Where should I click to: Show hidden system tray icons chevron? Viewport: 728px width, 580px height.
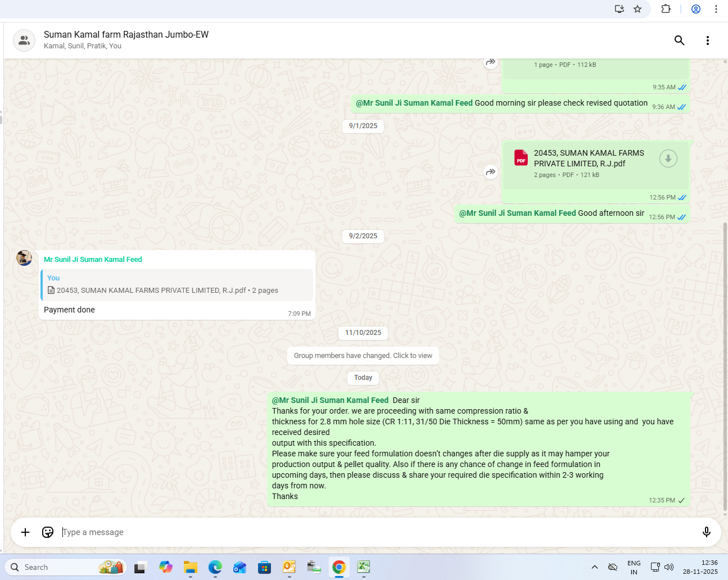click(x=594, y=567)
